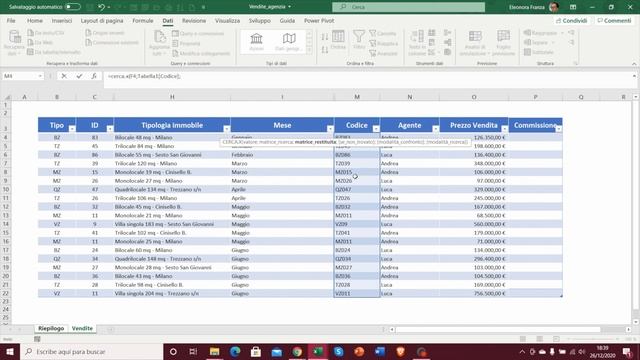Click matrice_restituita in formula tooltip
The width and height of the screenshot is (640, 360).
pos(316,142)
